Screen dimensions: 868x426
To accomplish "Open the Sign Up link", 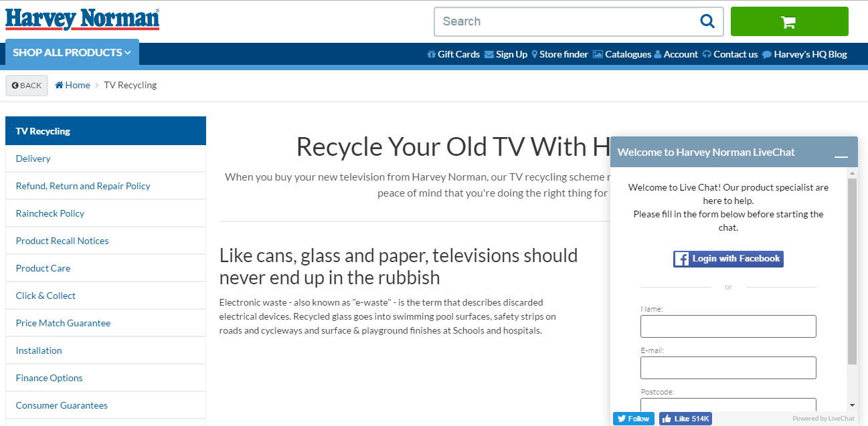I will [506, 54].
